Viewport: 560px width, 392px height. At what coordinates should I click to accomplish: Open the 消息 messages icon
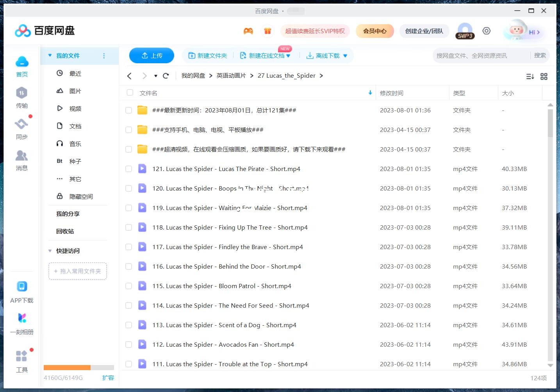tap(21, 156)
